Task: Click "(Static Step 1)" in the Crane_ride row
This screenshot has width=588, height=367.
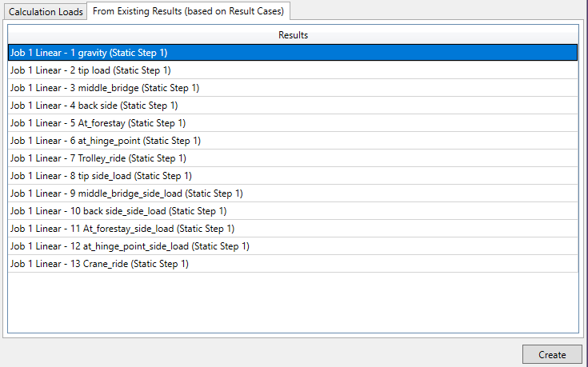Action: (160, 264)
